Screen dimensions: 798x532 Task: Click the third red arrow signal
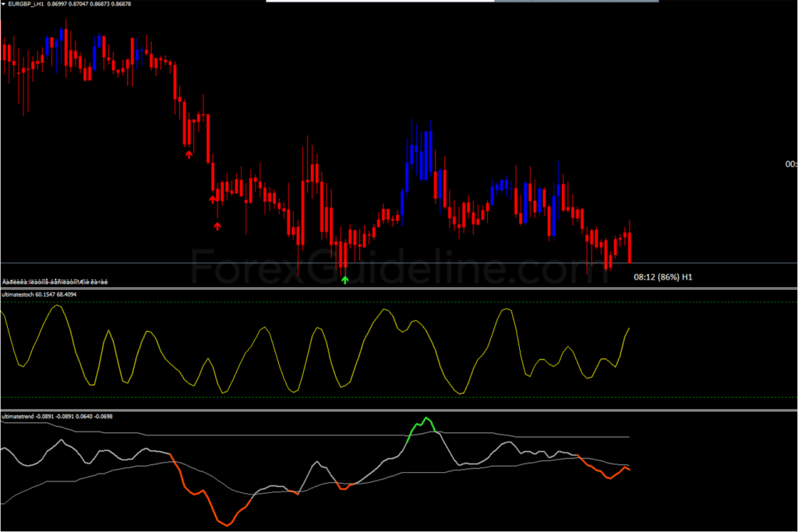(218, 227)
